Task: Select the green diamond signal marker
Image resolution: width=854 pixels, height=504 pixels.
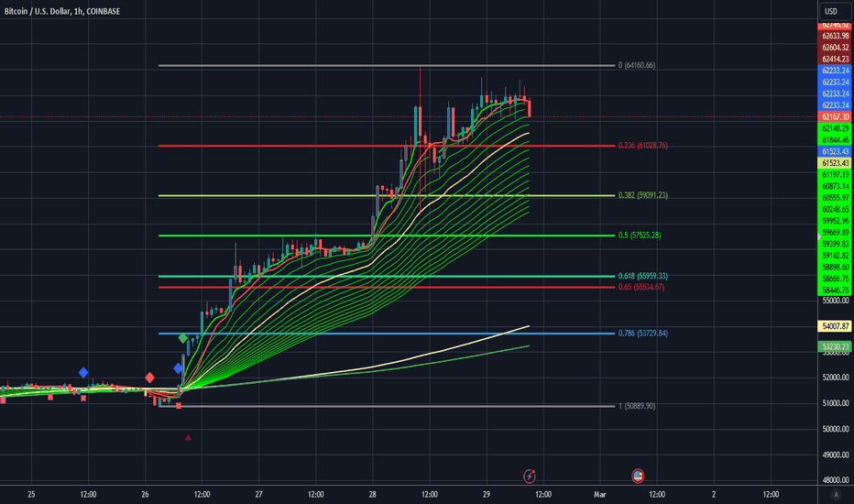Action: 183,338
